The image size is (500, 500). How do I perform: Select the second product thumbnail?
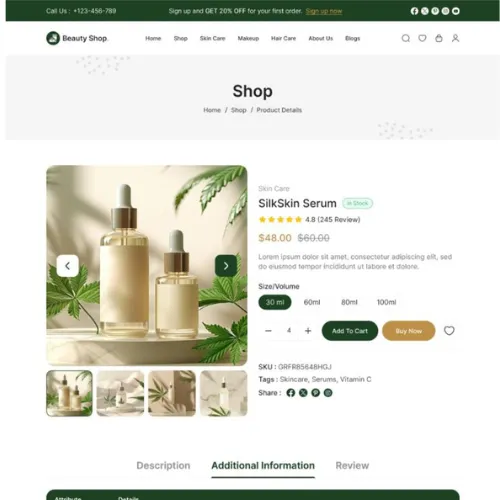click(x=120, y=393)
